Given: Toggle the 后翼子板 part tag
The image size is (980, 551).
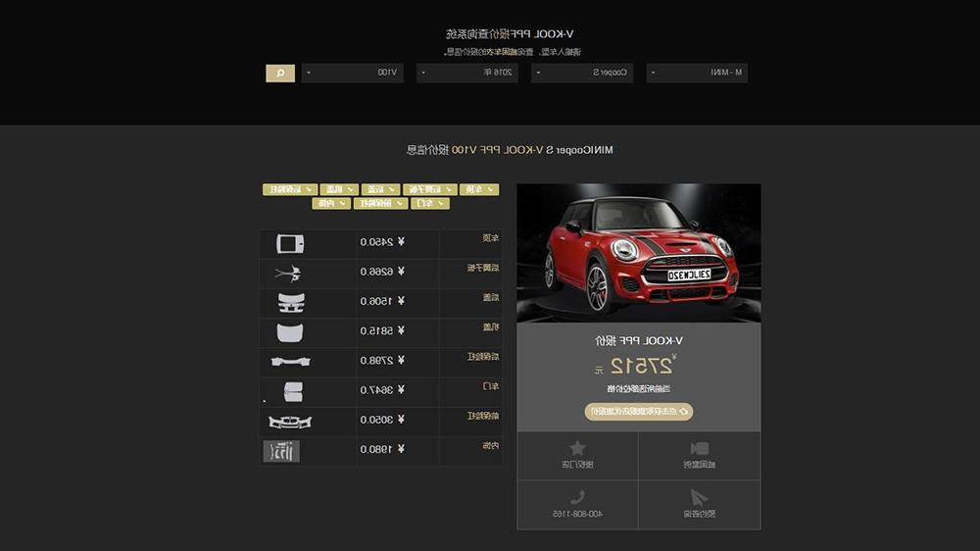Looking at the screenshot, I should (x=430, y=189).
